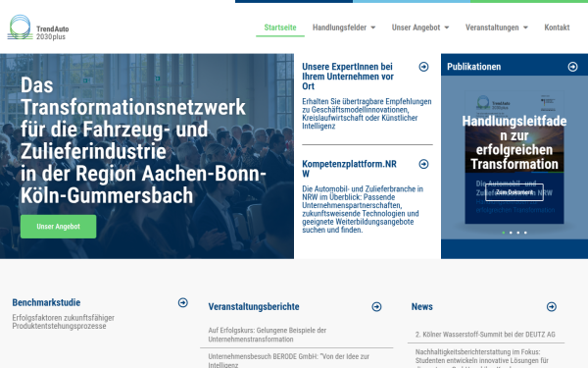Viewport: 588px width, 368px height.
Task: Click arrow icon in Publikationen header
Action: click(x=572, y=67)
